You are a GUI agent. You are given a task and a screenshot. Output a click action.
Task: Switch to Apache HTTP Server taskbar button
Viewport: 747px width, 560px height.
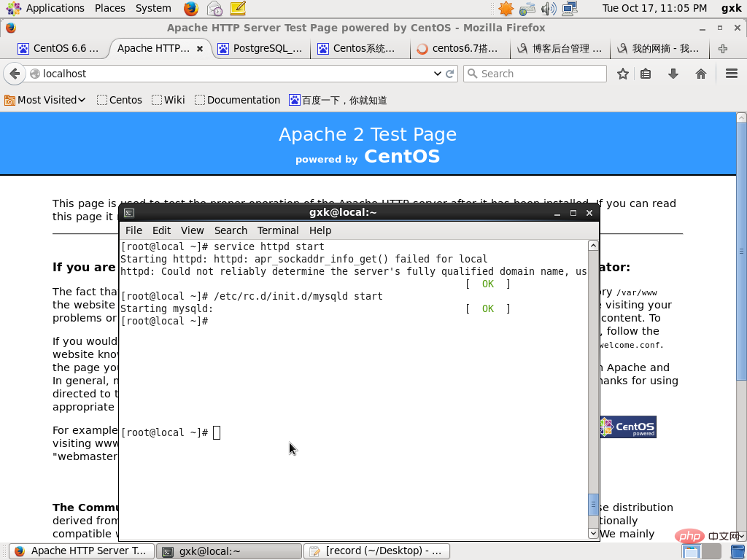[x=82, y=551]
